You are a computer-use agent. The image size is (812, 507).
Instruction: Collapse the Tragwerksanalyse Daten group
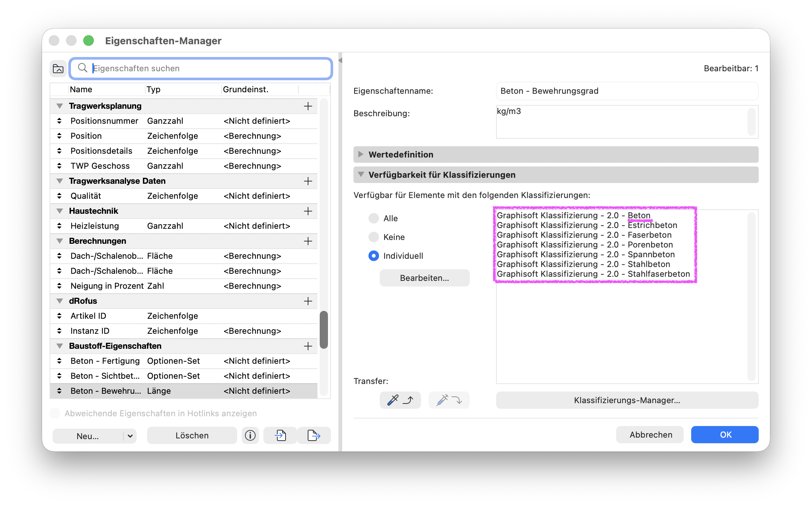(x=60, y=181)
